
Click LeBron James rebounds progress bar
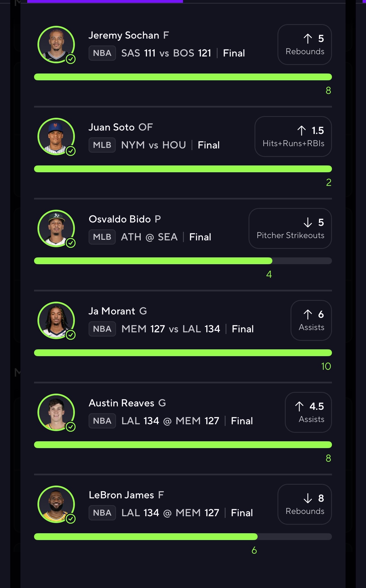(183, 537)
